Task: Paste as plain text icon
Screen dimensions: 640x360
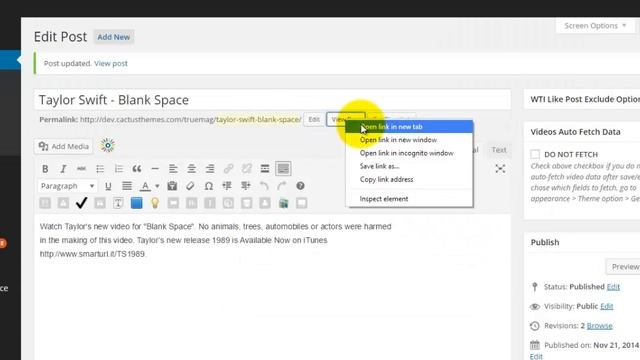Action: [x=172, y=186]
